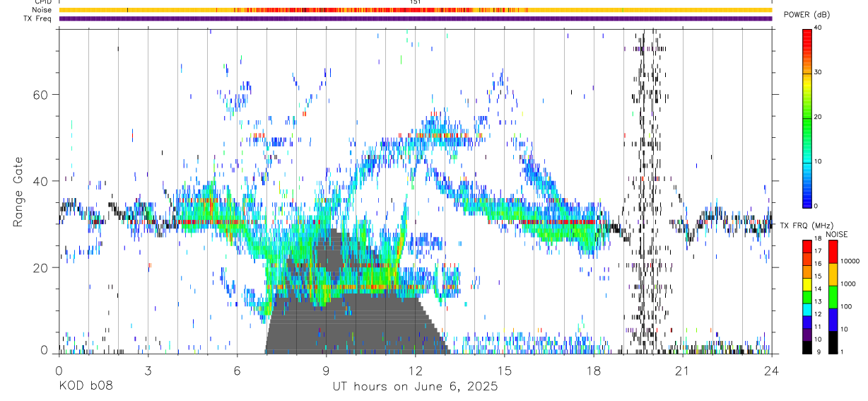Viewport: 868px width, 401px height.
Task: Click the 'Noise' row label at top left
Action: pos(43,10)
